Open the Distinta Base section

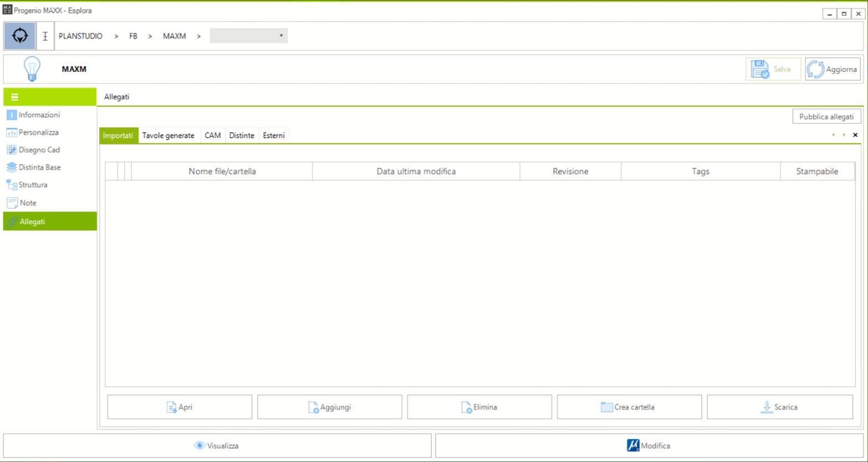coord(50,167)
